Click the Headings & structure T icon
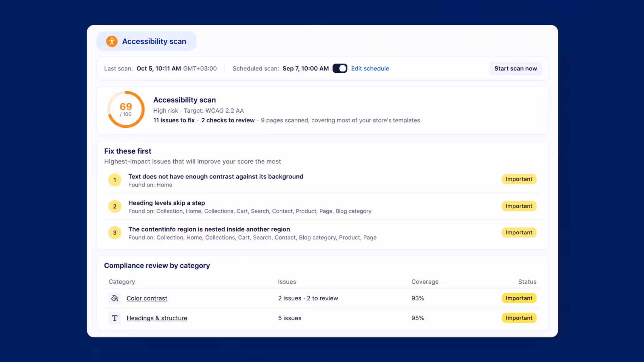 point(115,318)
